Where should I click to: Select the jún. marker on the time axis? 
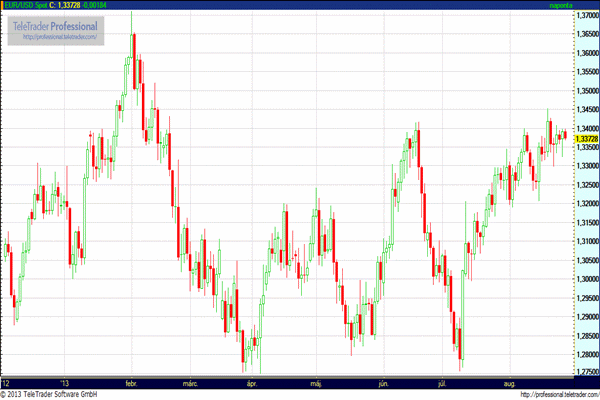click(383, 383)
